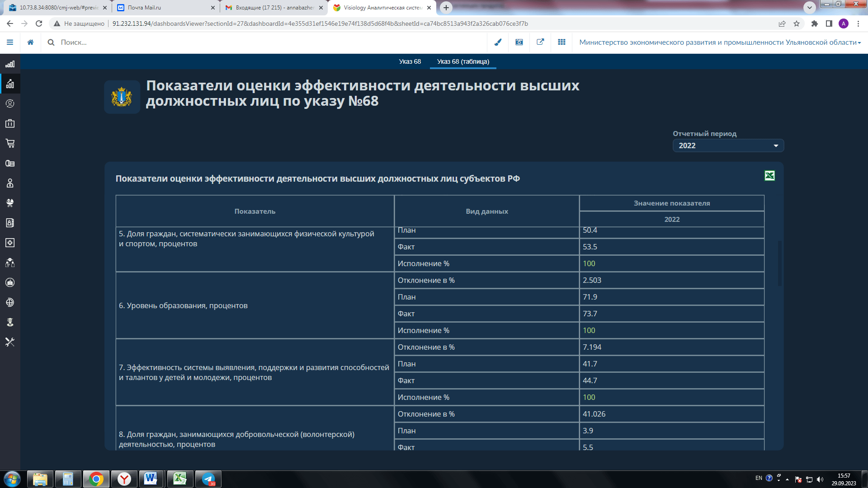
Task: Open a new browser tab
Action: click(x=446, y=8)
